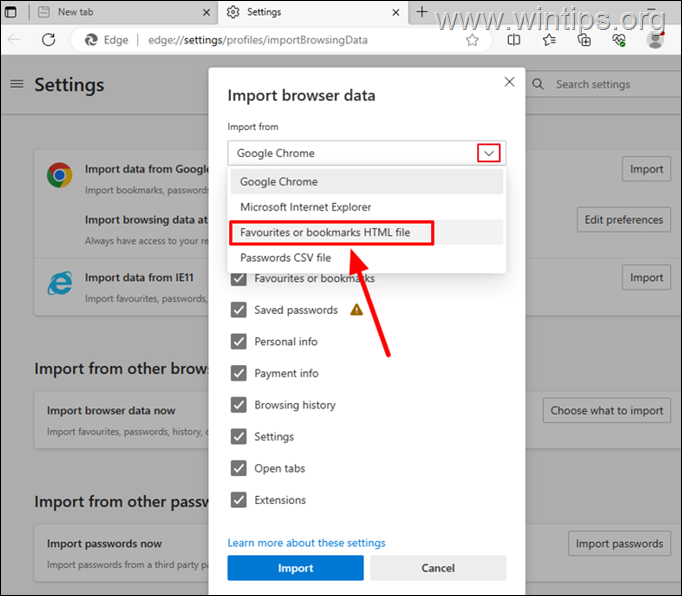Close the Settings tab

(396, 13)
